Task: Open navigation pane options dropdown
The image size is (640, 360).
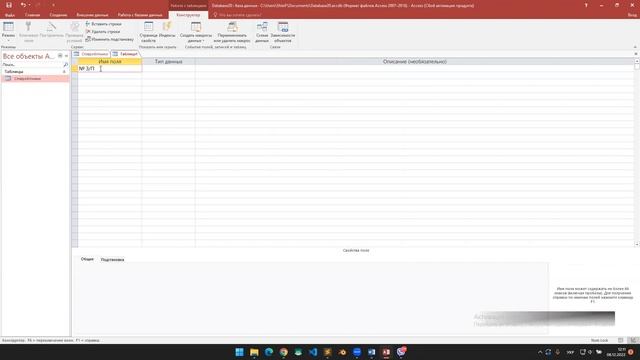Action: tap(60, 56)
